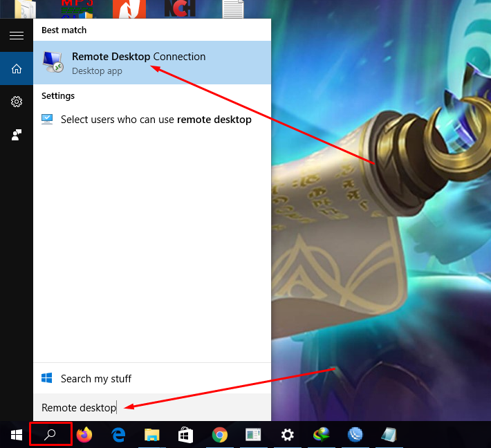Open the notepad-like app icon on taskbar
The width and height of the screenshot is (491, 448).
tap(389, 435)
